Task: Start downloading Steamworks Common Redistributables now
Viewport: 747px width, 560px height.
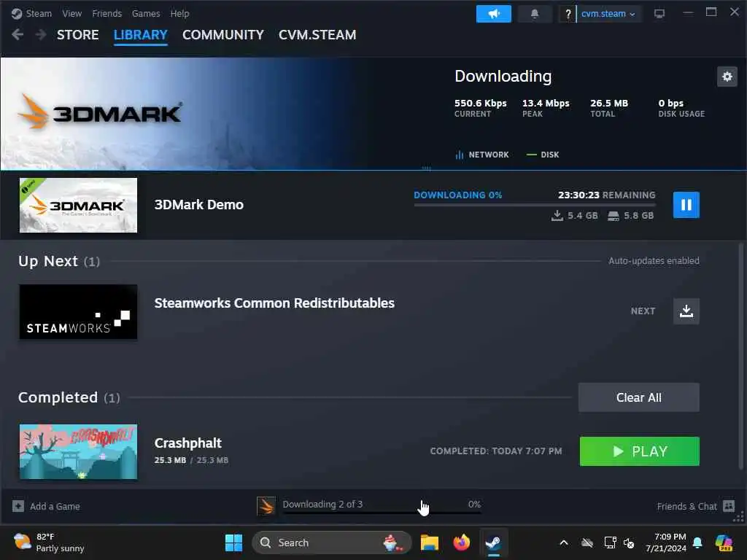Action: coord(686,311)
